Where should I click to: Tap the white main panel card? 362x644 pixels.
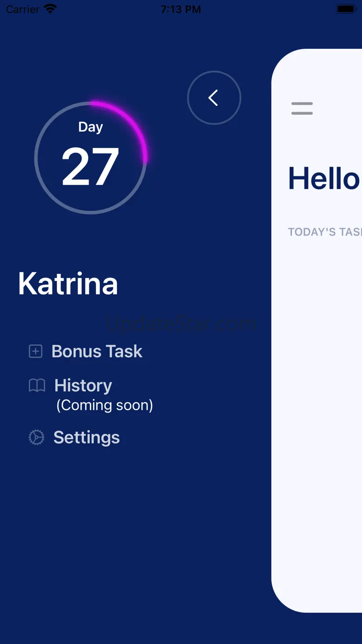point(317,331)
